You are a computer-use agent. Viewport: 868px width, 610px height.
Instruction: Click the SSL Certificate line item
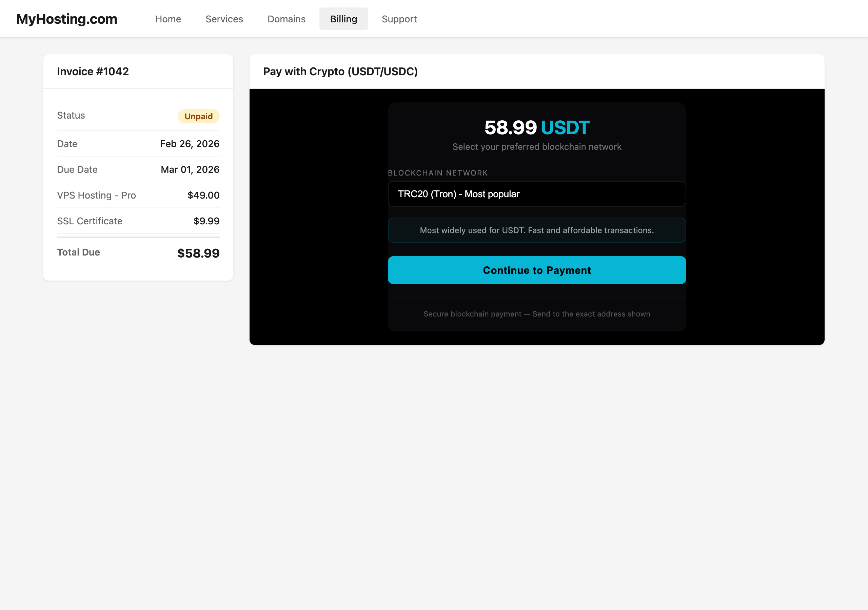[90, 221]
